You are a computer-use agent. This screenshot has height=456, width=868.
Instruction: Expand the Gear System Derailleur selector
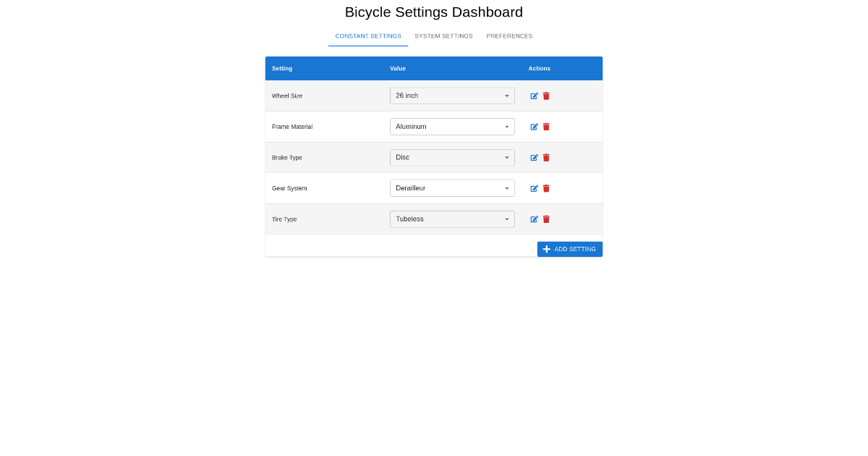click(452, 188)
